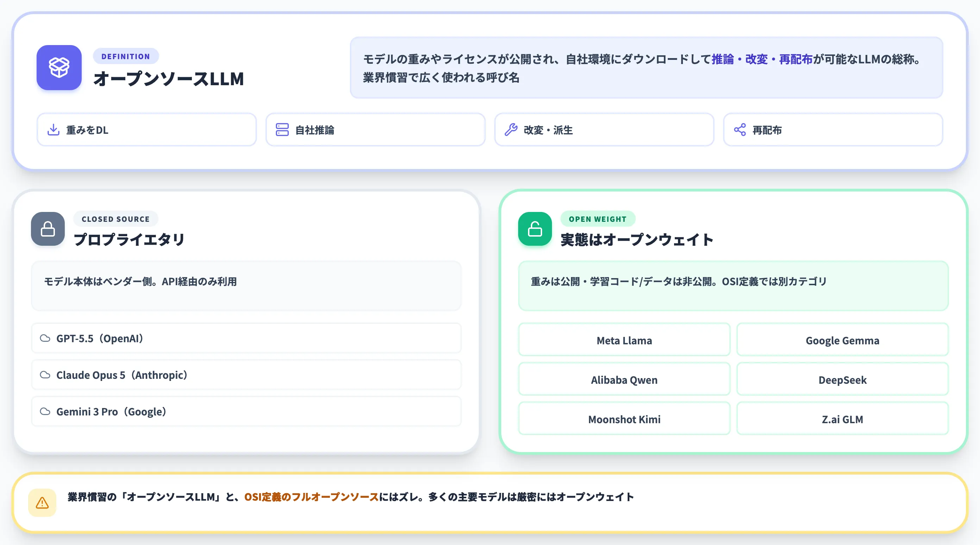Click the 実態はオープンウェイト heading
The height and width of the screenshot is (545, 980).
tap(637, 239)
